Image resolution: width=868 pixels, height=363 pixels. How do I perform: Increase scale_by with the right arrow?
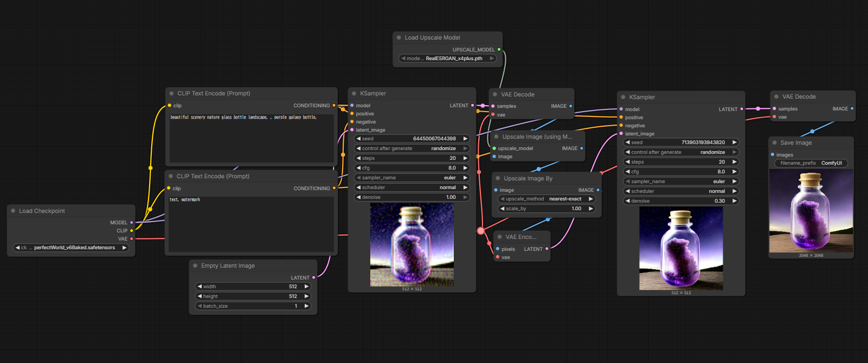(591, 209)
